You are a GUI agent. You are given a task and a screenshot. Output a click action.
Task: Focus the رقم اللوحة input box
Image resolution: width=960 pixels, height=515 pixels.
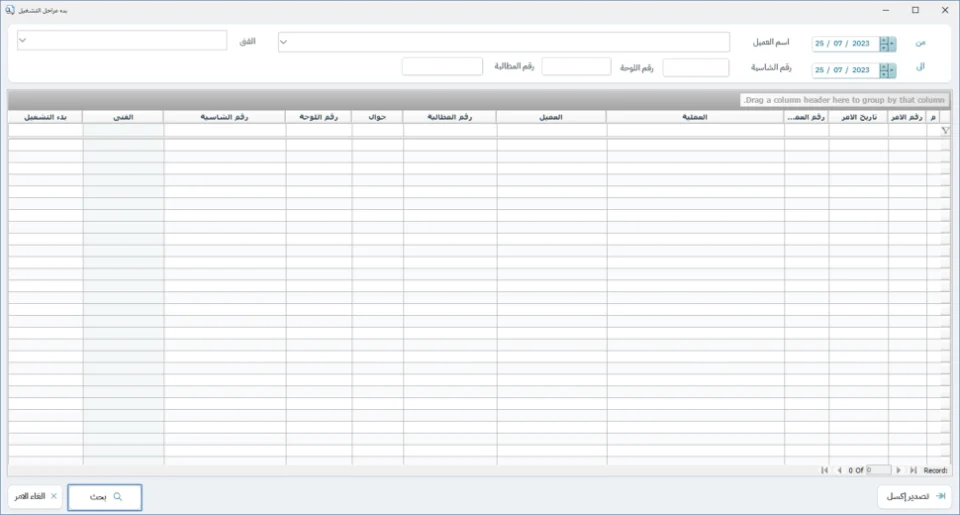pos(576,67)
